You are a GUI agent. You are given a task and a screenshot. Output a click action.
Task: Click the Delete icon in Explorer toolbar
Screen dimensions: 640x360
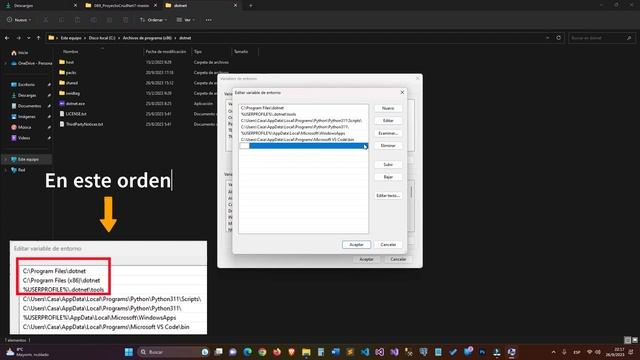coord(126,20)
